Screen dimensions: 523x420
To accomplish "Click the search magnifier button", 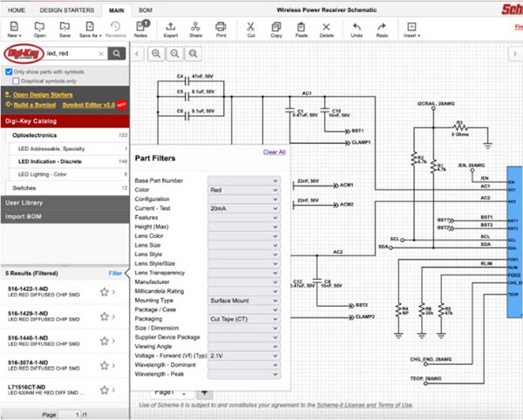I will pyautogui.click(x=116, y=53).
